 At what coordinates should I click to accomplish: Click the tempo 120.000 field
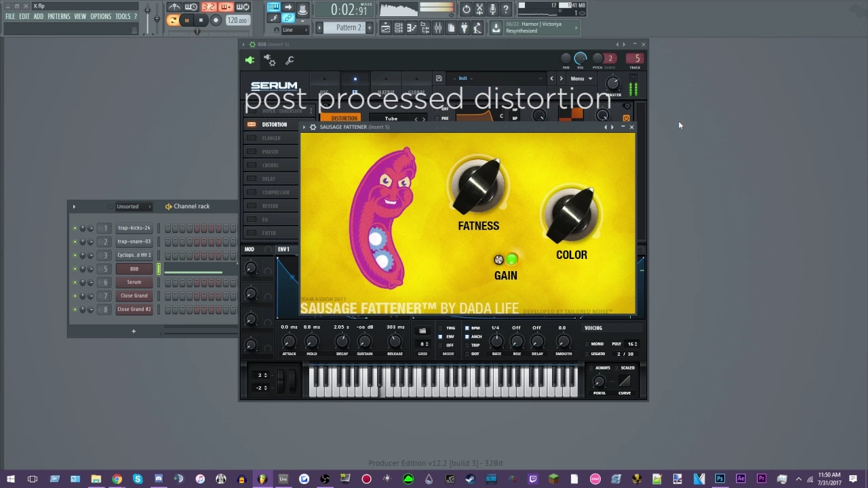[237, 20]
